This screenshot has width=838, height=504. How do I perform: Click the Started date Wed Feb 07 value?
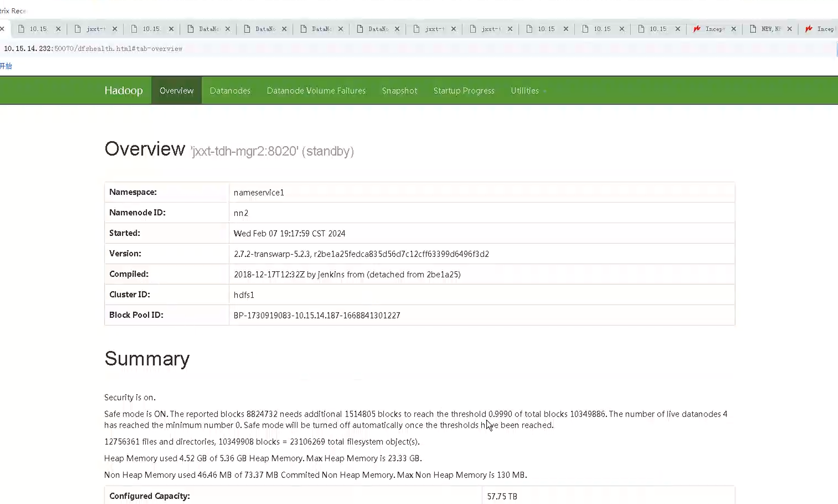pyautogui.click(x=289, y=234)
